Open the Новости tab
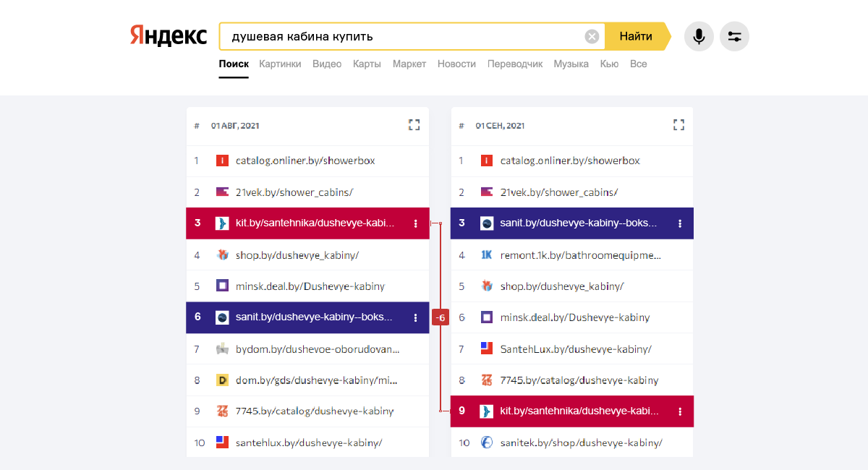Image resolution: width=868 pixels, height=470 pixels. 456,64
